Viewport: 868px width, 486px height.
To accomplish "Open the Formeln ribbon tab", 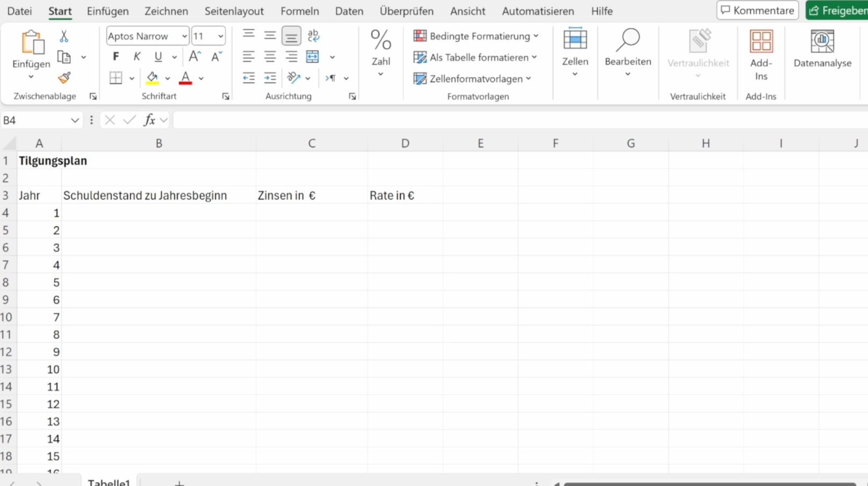I will tap(300, 11).
